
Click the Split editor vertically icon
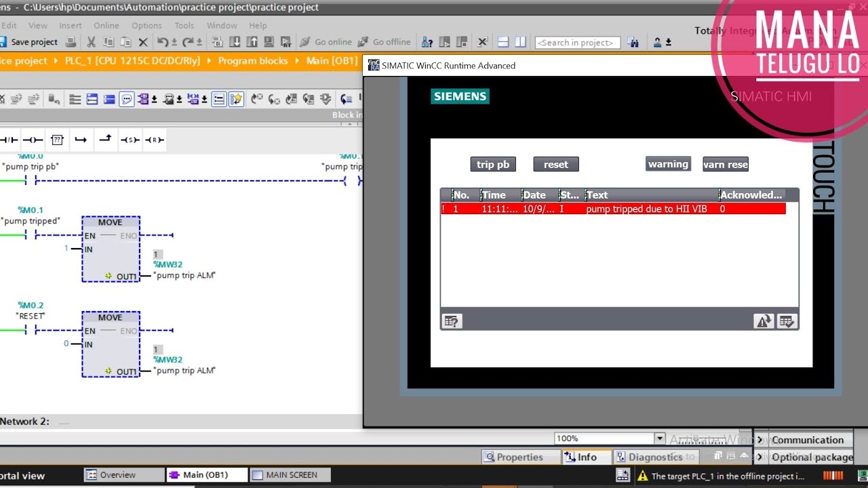(x=520, y=42)
